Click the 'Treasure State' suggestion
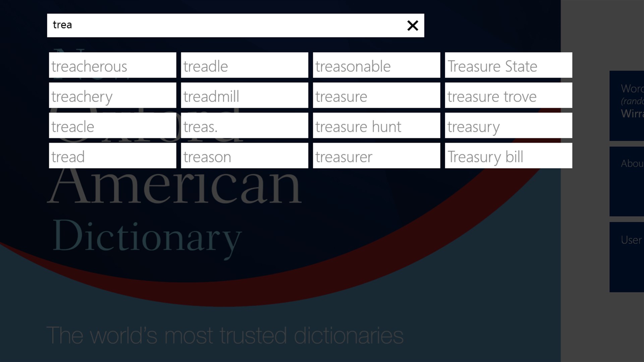 pyautogui.click(x=508, y=65)
